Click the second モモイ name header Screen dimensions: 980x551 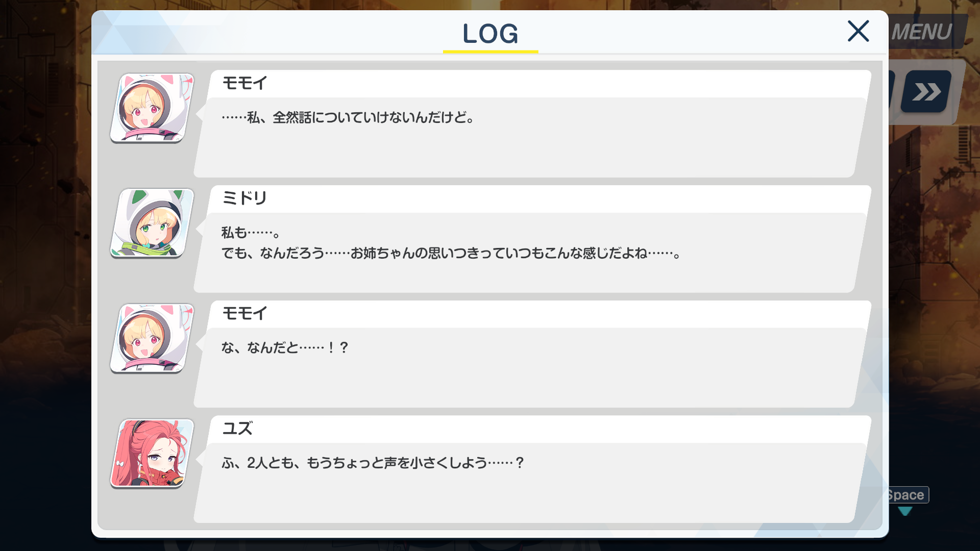[244, 313]
